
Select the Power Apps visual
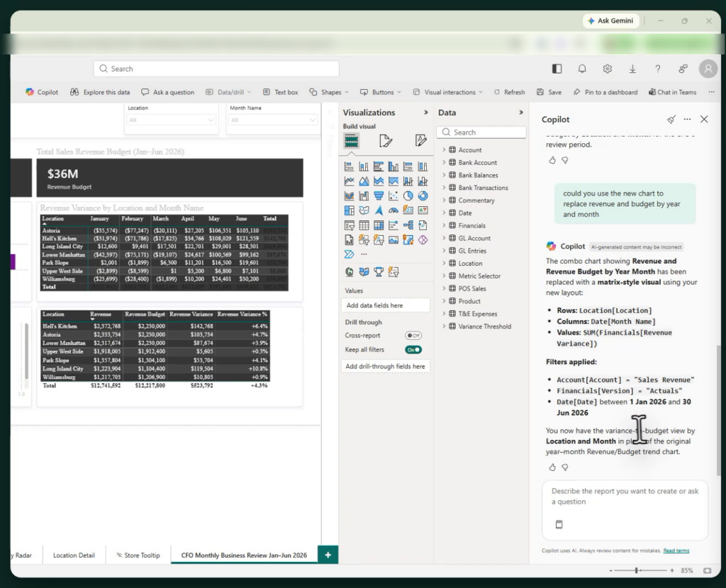point(423,239)
